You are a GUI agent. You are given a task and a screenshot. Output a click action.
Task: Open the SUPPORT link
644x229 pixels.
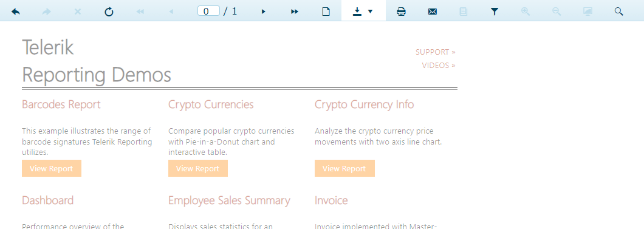coord(436,52)
